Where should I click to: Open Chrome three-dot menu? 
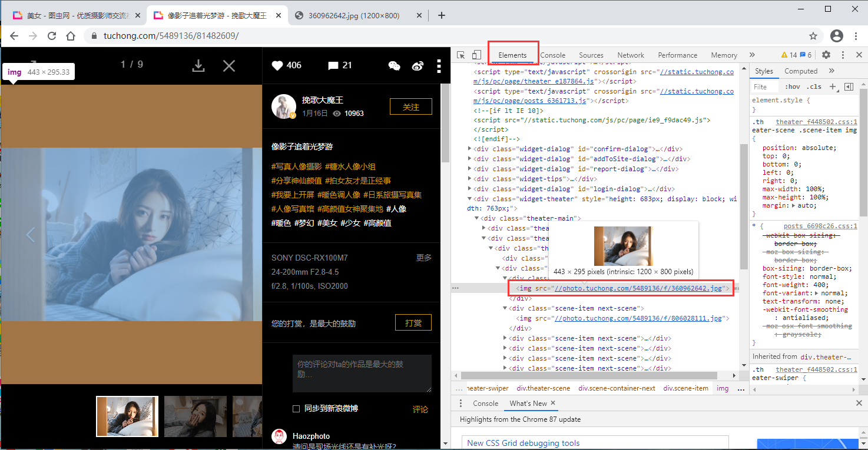(856, 36)
